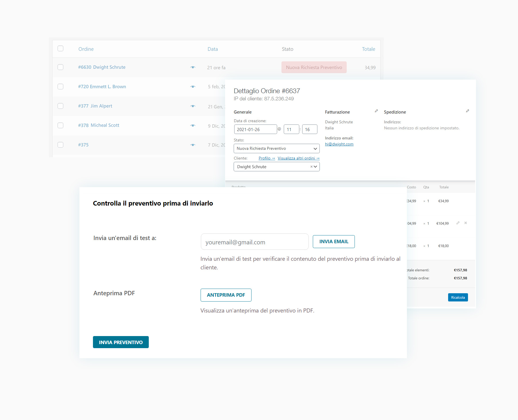Delete the €104,99 line item
Image resolution: width=518 pixels, height=420 pixels.
tap(466, 223)
